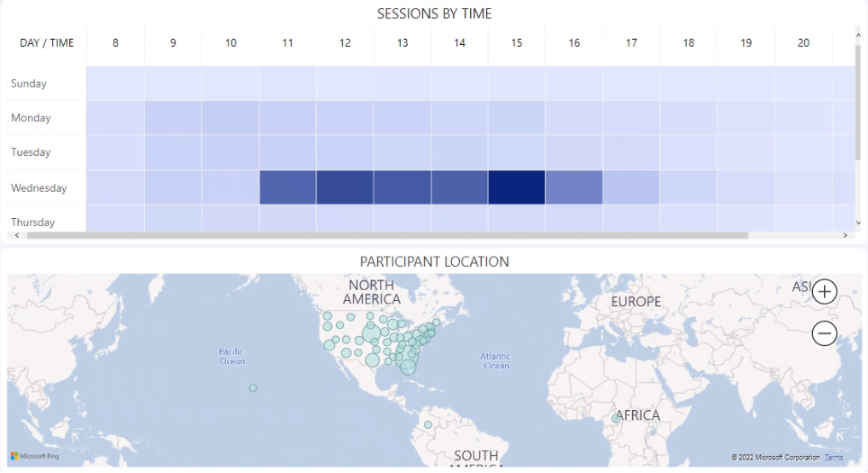Click the DAY / TIME header cell
The width and height of the screenshot is (868, 473).
(x=47, y=43)
